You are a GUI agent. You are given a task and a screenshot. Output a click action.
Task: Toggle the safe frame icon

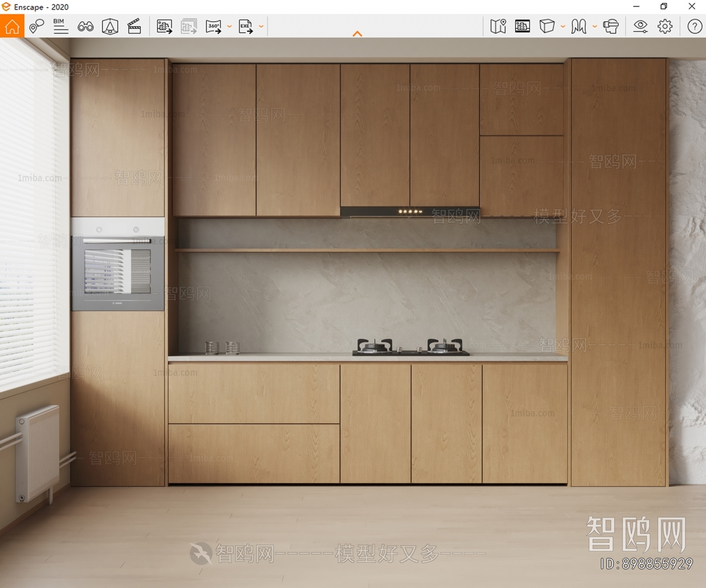tap(110, 26)
